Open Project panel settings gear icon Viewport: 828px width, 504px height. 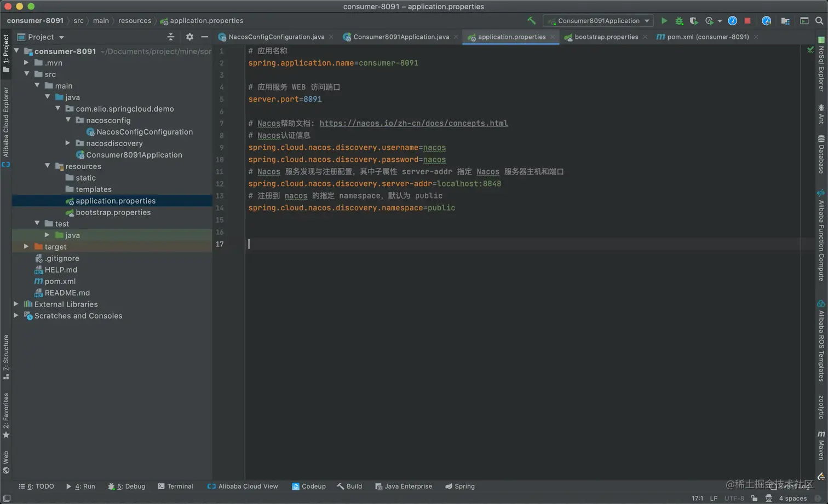[189, 37]
